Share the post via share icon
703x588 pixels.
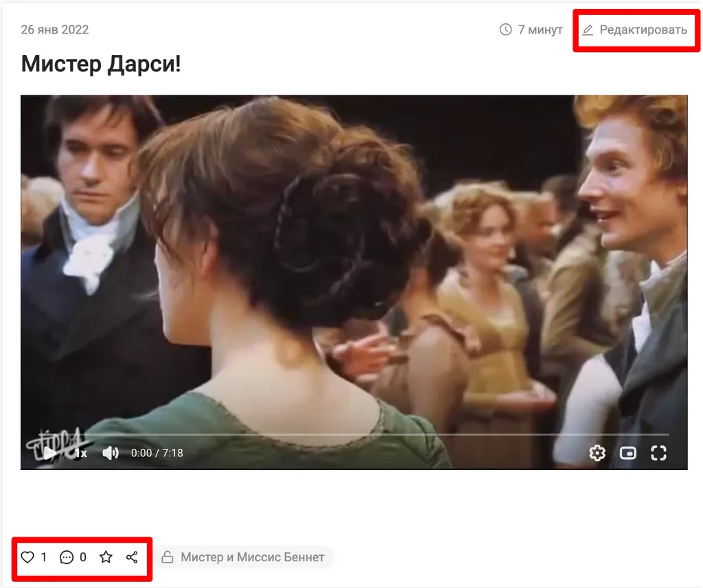132,557
